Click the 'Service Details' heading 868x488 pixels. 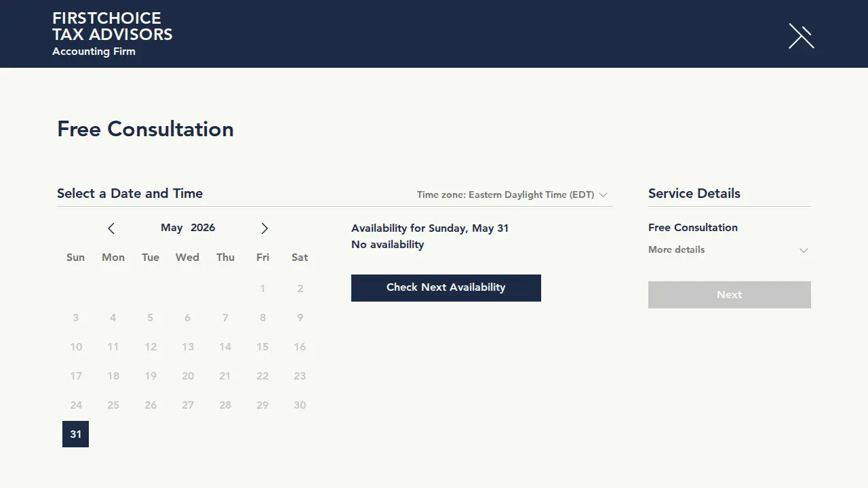click(694, 193)
